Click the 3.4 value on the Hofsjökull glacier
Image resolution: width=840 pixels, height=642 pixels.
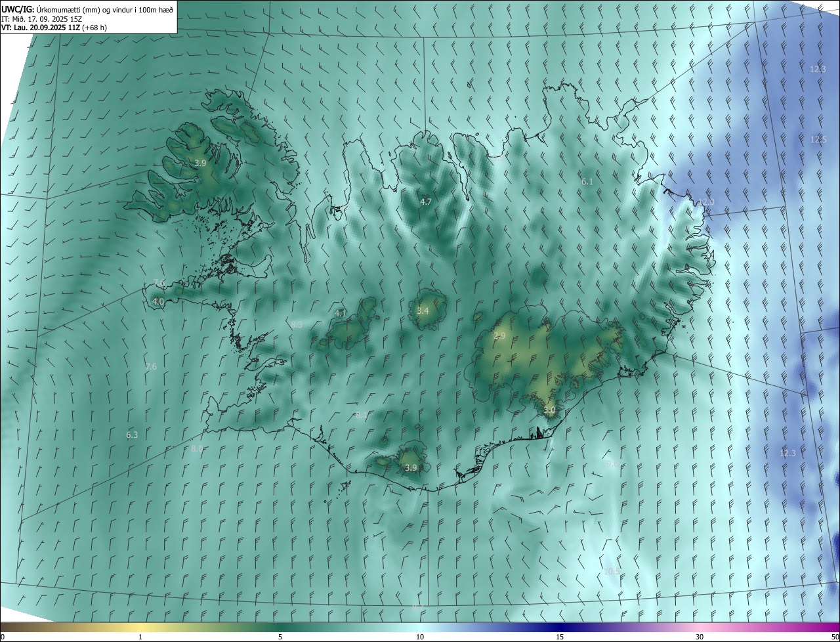tap(423, 310)
